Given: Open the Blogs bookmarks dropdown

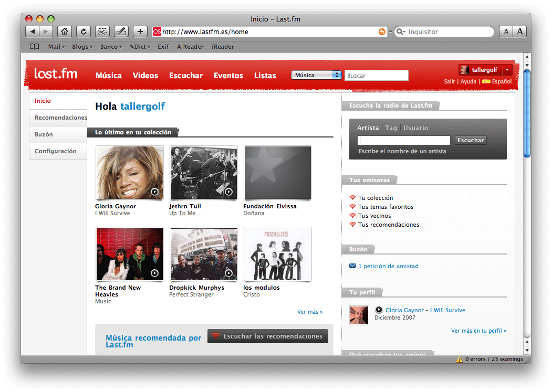Looking at the screenshot, I should click(82, 47).
